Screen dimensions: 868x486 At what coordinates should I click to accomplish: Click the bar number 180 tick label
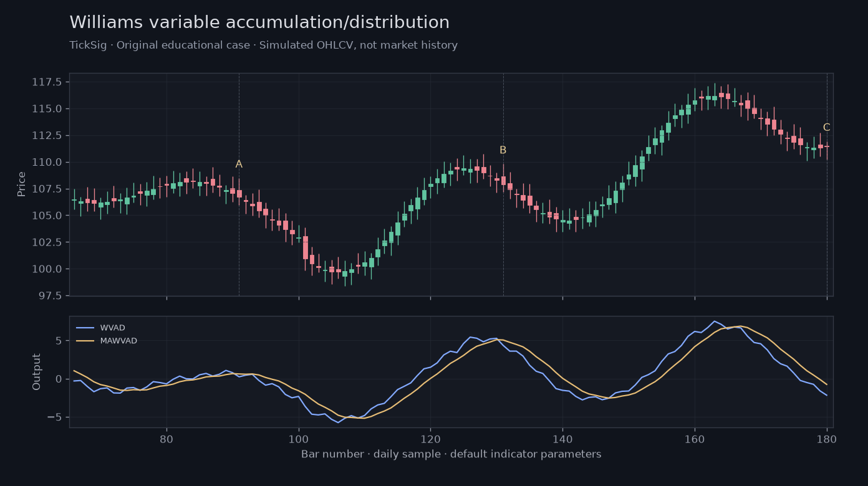coord(827,438)
